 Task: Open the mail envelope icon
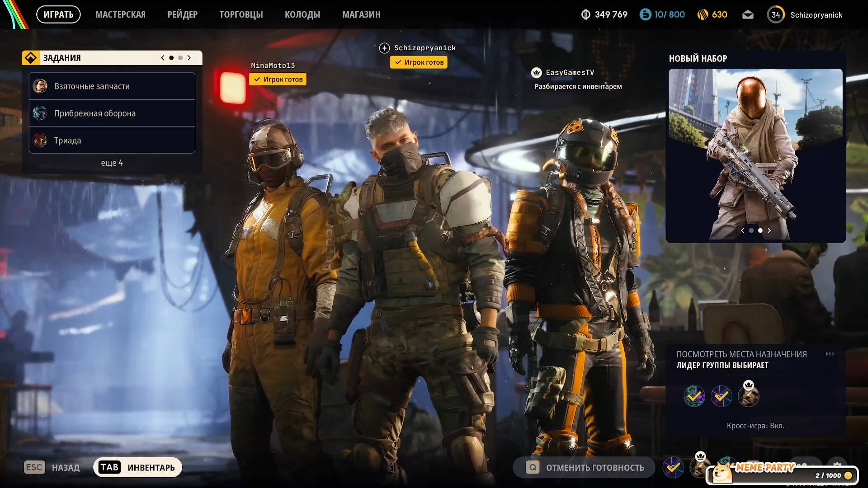pos(748,15)
